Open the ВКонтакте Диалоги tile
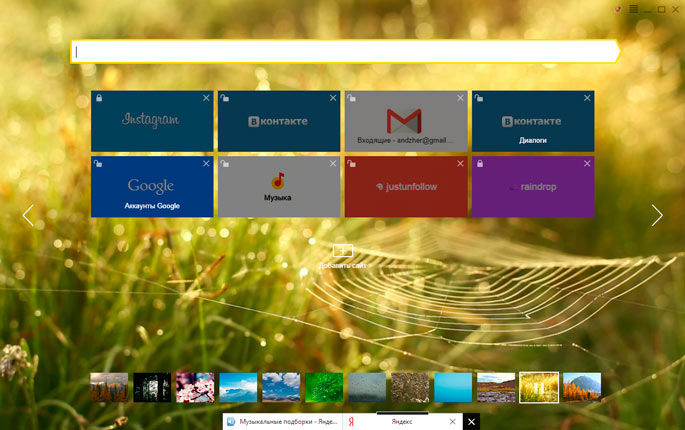 pyautogui.click(x=533, y=121)
